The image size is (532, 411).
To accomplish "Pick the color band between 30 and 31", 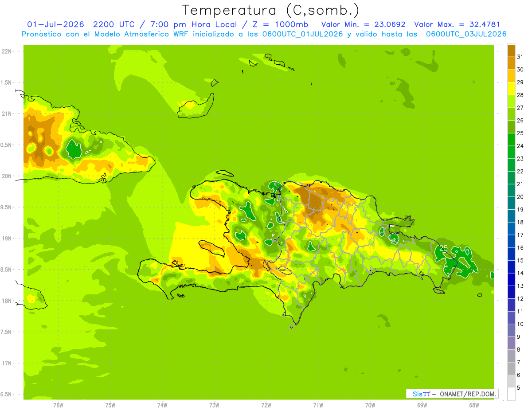I will [x=511, y=63].
